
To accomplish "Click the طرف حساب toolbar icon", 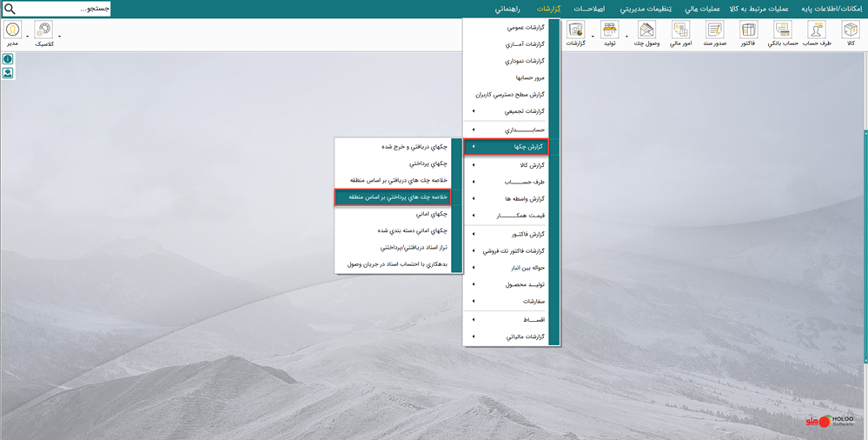I will click(817, 30).
